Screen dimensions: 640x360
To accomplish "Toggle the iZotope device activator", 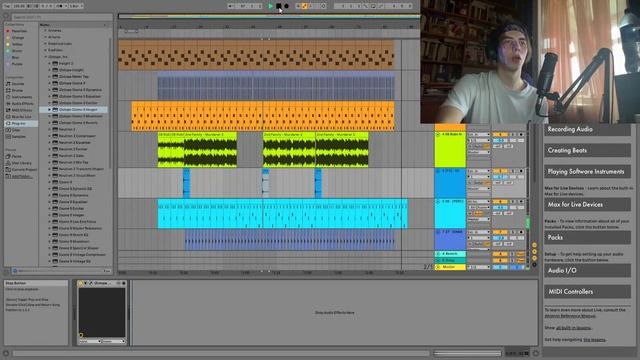I will 80,283.
